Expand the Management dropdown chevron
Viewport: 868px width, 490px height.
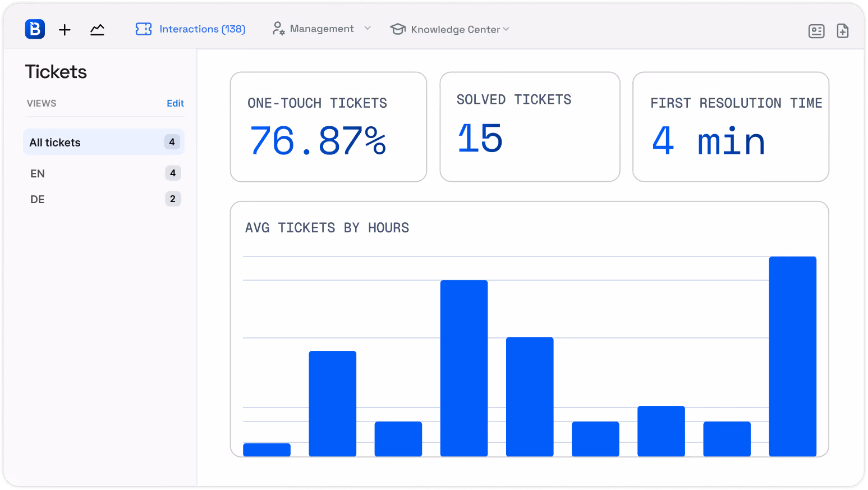coord(368,28)
